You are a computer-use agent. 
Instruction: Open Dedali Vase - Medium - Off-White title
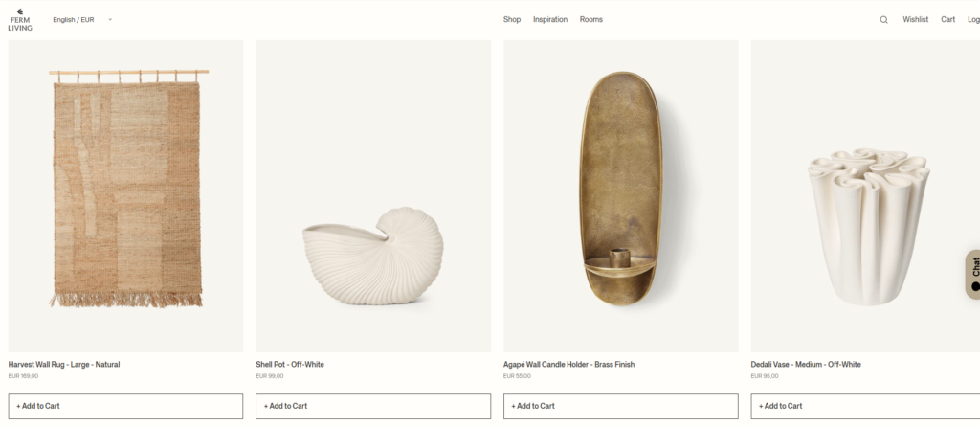(x=806, y=365)
